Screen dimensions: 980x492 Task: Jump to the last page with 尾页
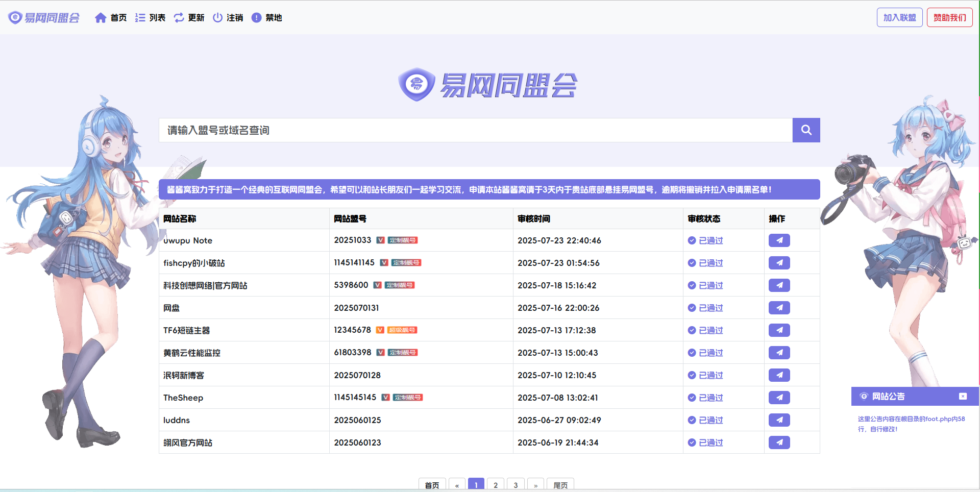(560, 485)
